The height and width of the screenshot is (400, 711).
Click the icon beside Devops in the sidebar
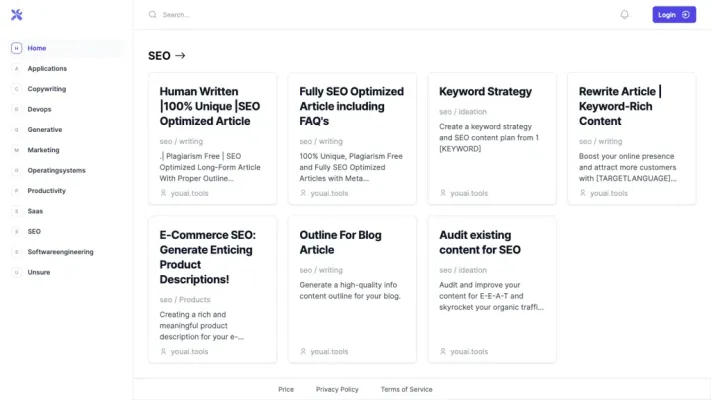[16, 109]
